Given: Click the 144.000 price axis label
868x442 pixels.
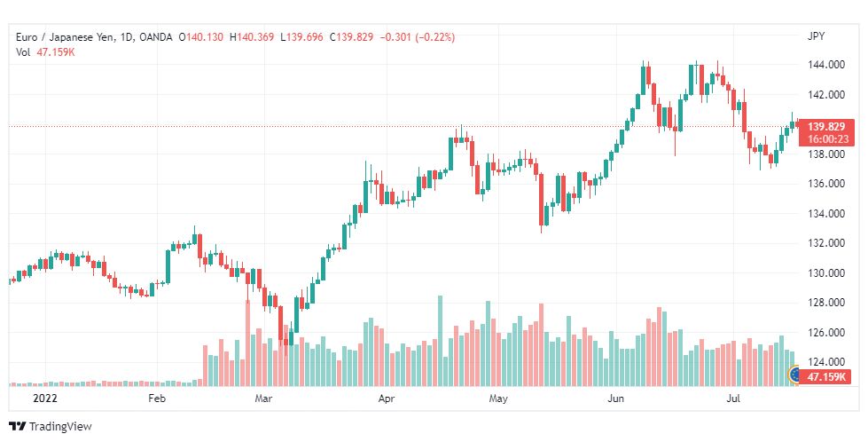Looking at the screenshot, I should coord(826,65).
